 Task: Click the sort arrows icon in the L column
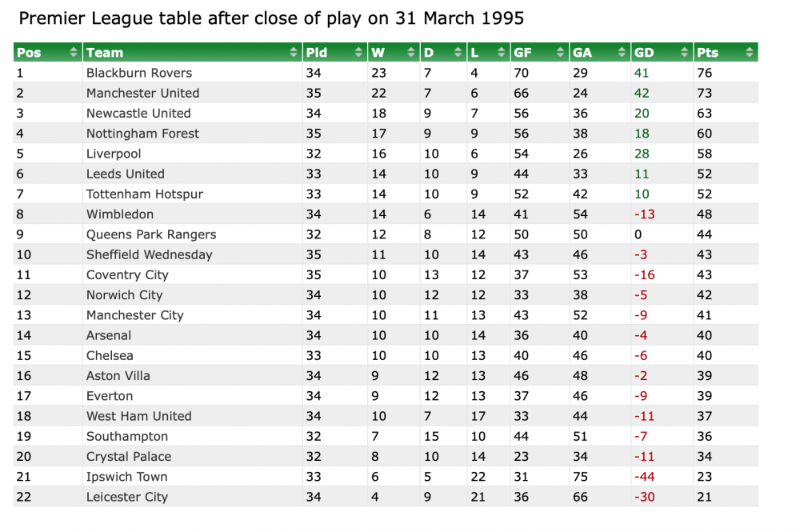click(502, 53)
